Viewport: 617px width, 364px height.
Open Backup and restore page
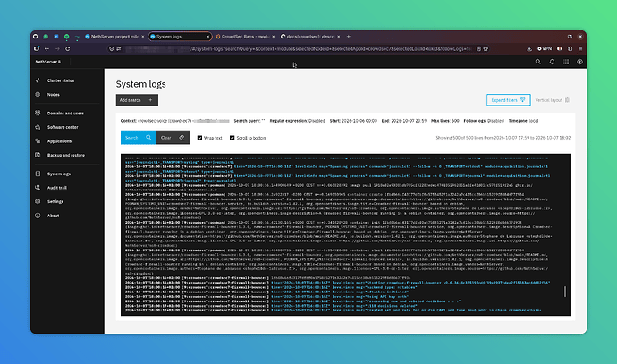coord(65,155)
